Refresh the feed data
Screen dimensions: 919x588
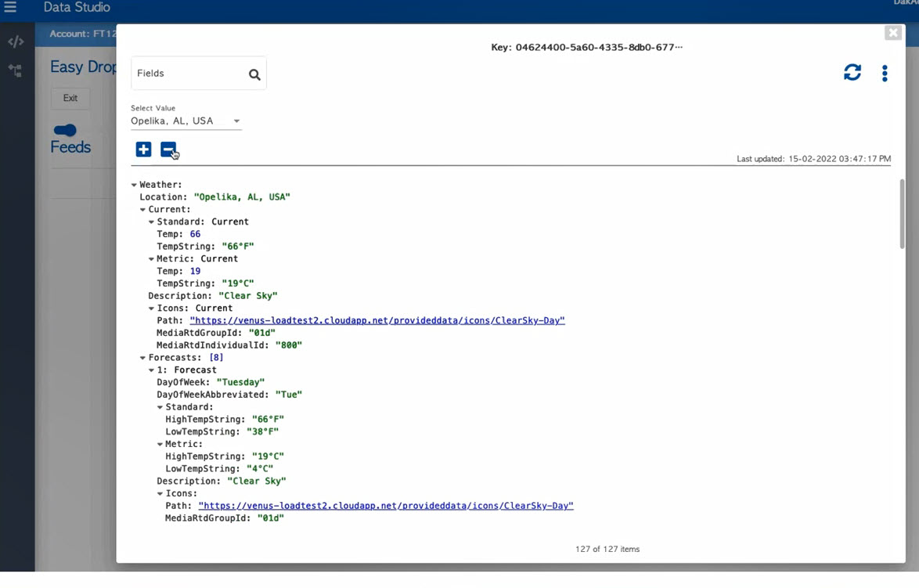pos(852,73)
